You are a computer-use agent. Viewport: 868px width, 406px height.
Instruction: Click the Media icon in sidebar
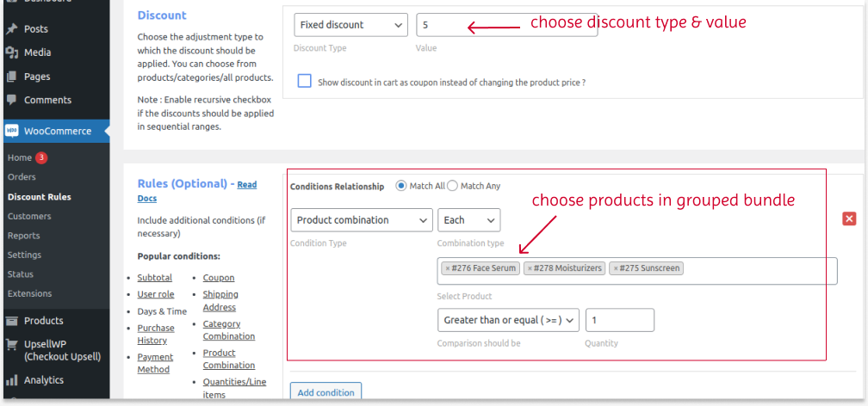click(x=12, y=52)
